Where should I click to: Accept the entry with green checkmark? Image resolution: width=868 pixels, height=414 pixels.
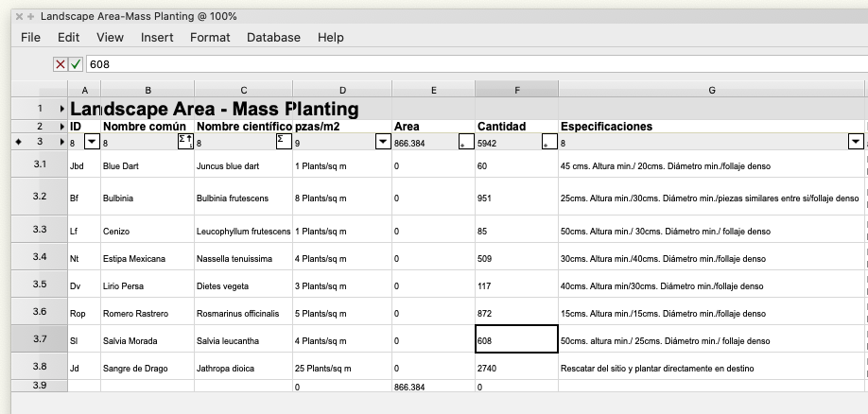76,64
